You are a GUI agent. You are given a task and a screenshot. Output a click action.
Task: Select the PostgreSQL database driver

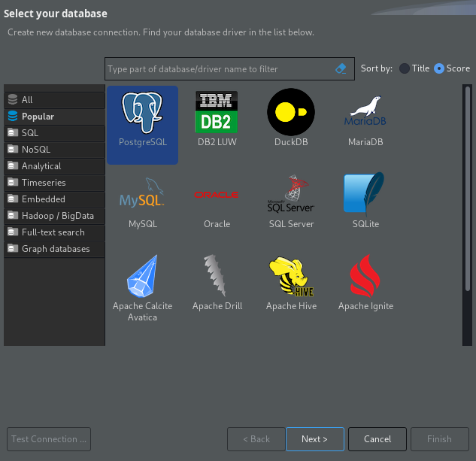click(x=142, y=125)
